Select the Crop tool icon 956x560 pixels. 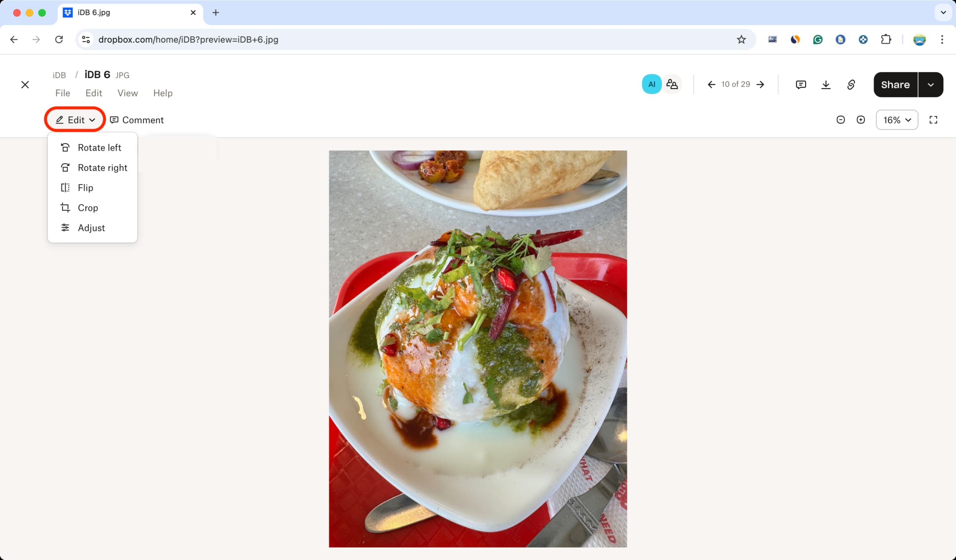65,207
